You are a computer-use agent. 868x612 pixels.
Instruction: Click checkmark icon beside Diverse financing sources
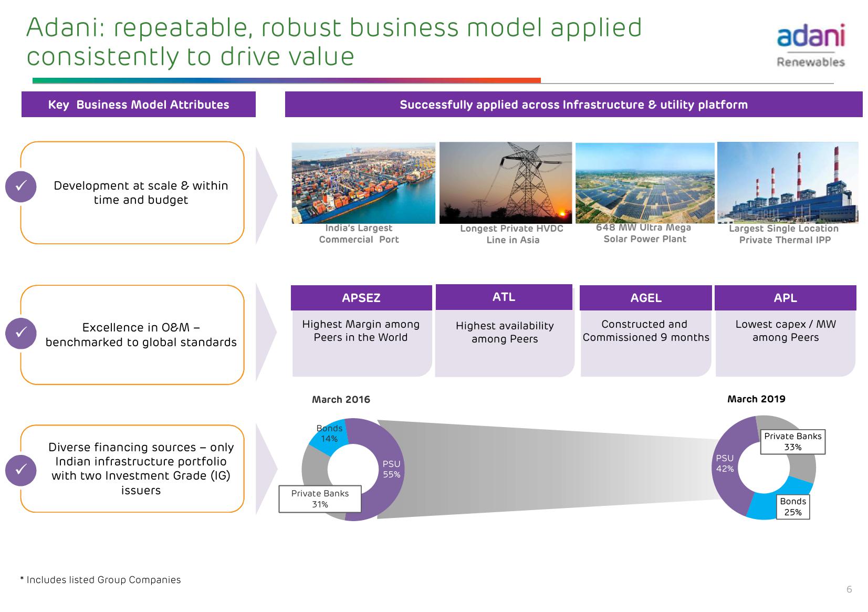(x=21, y=470)
